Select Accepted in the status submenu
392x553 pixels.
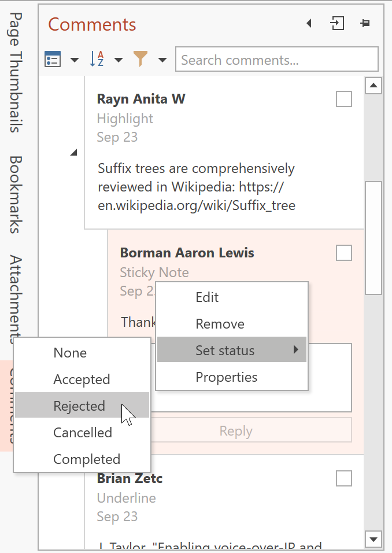82,379
